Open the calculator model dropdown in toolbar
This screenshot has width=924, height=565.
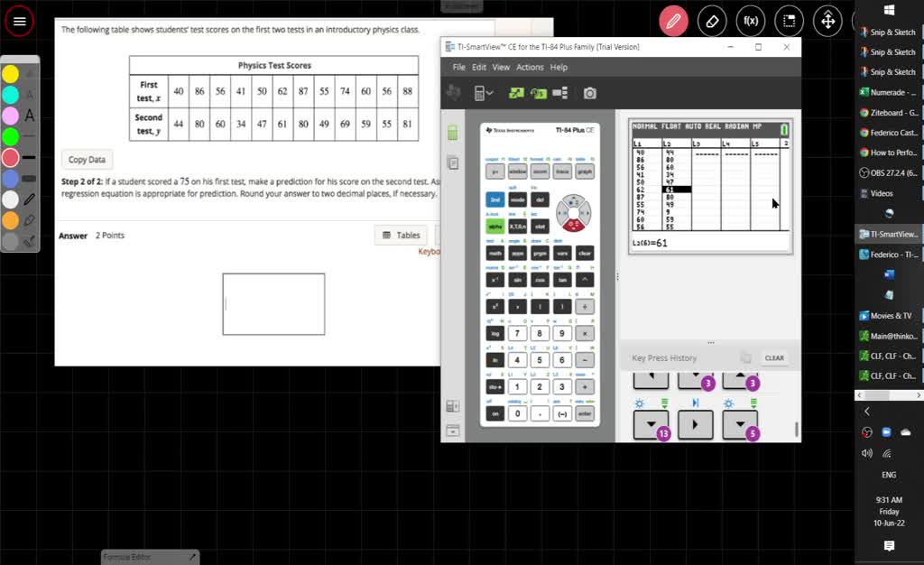[x=484, y=93]
